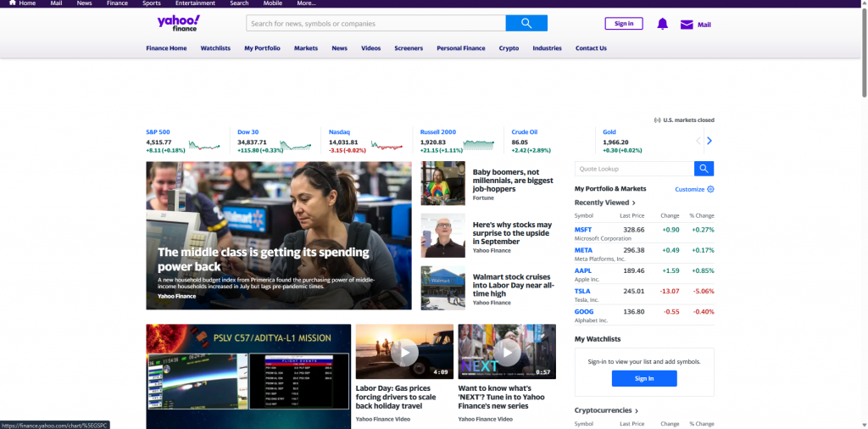Open the MSFT symbol link
This screenshot has height=429, width=868.
(x=583, y=230)
